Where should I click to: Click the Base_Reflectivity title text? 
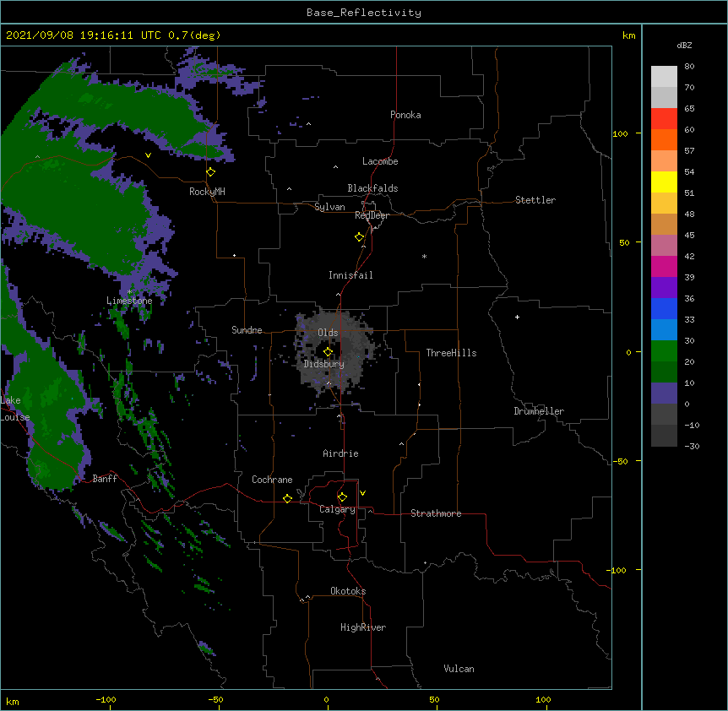coord(364,13)
